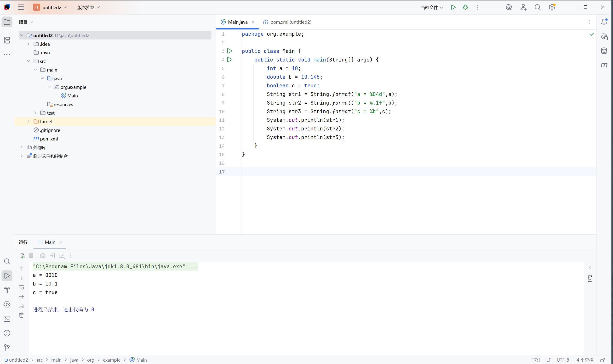Toggle soft-wrap in console output

tap(21, 287)
